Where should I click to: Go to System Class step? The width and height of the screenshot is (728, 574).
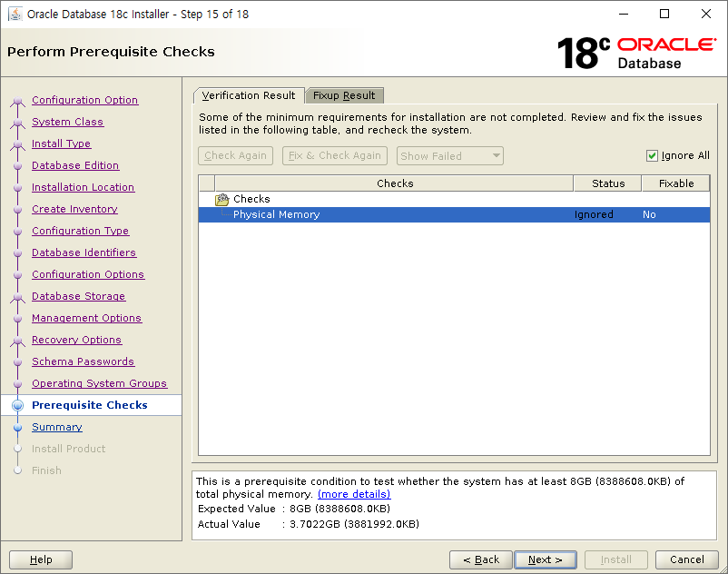(x=68, y=122)
